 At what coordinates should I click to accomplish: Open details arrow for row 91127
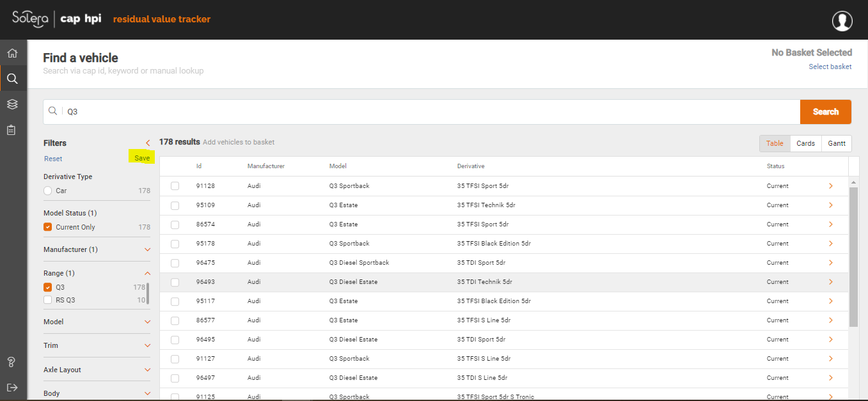point(830,359)
